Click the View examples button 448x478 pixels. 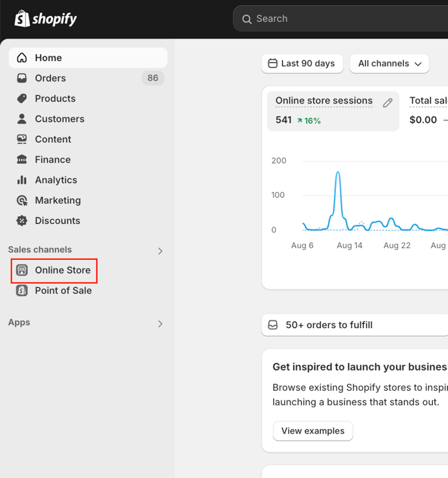pos(313,430)
